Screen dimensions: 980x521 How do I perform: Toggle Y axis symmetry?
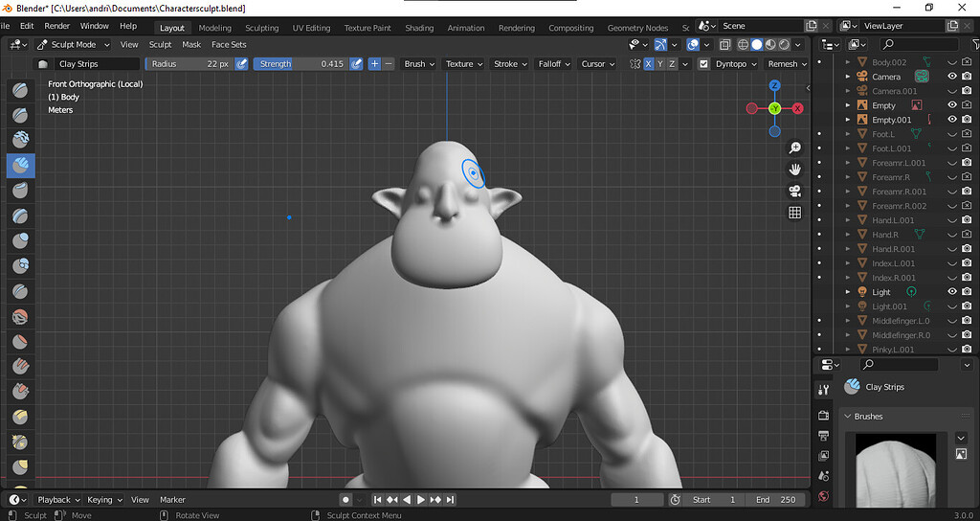pos(660,64)
